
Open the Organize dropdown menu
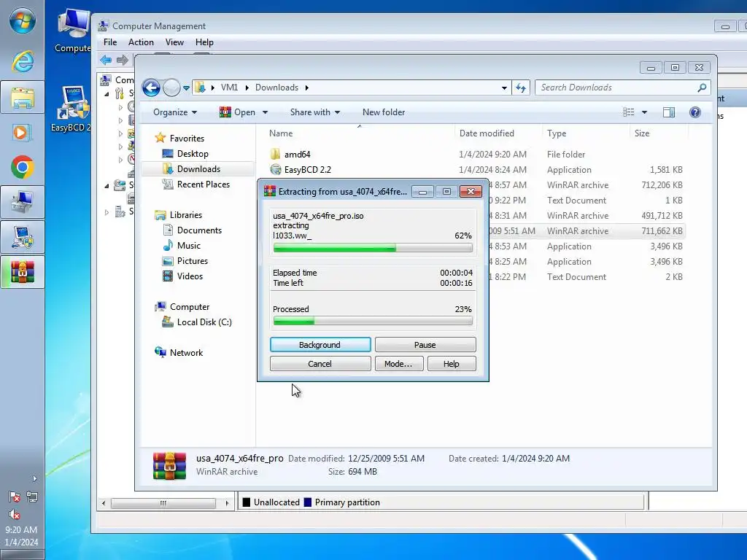pyautogui.click(x=175, y=112)
